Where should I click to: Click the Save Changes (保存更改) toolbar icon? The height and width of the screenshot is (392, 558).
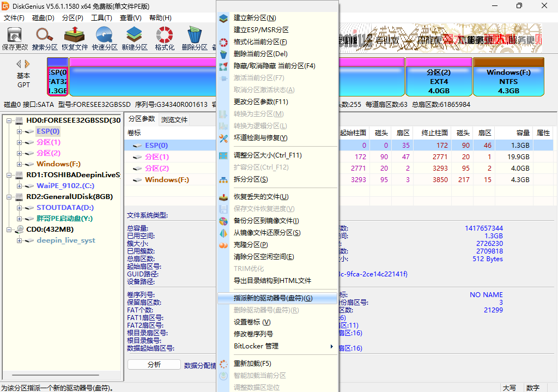click(x=15, y=39)
